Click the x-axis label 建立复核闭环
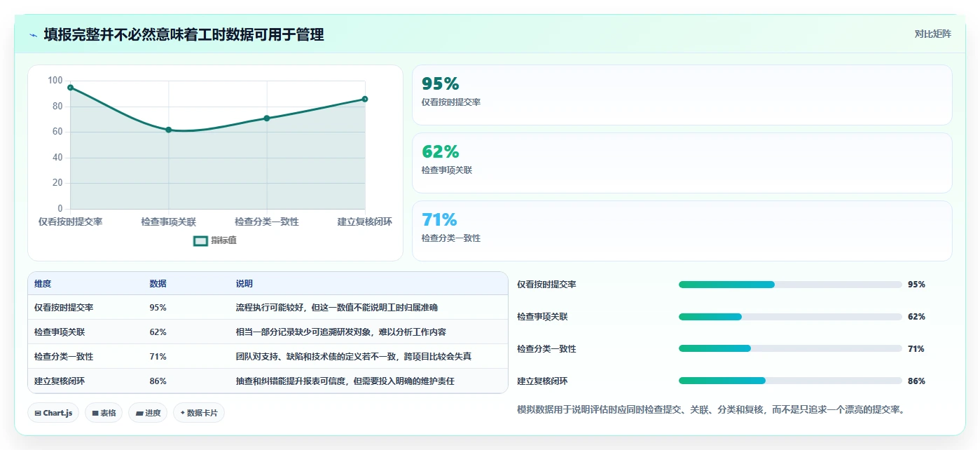Viewport: 980px width, 450px height. pos(365,221)
